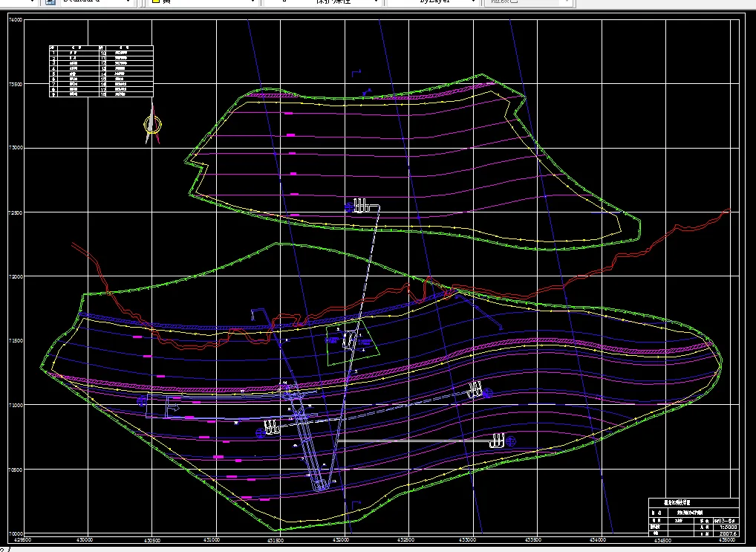Click the '1:5000' scale cell
This screenshot has width=756, height=552.
(726, 527)
